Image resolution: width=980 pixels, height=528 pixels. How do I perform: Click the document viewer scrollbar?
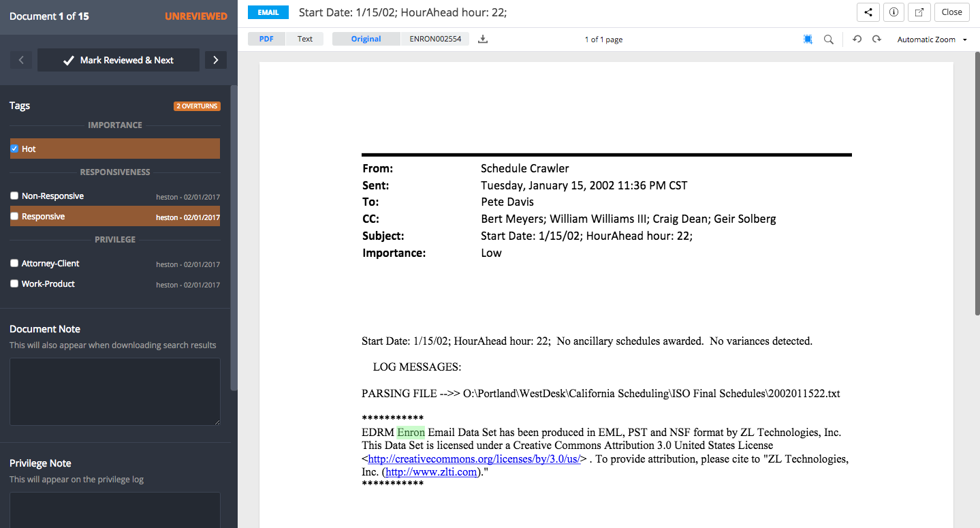tap(976, 184)
